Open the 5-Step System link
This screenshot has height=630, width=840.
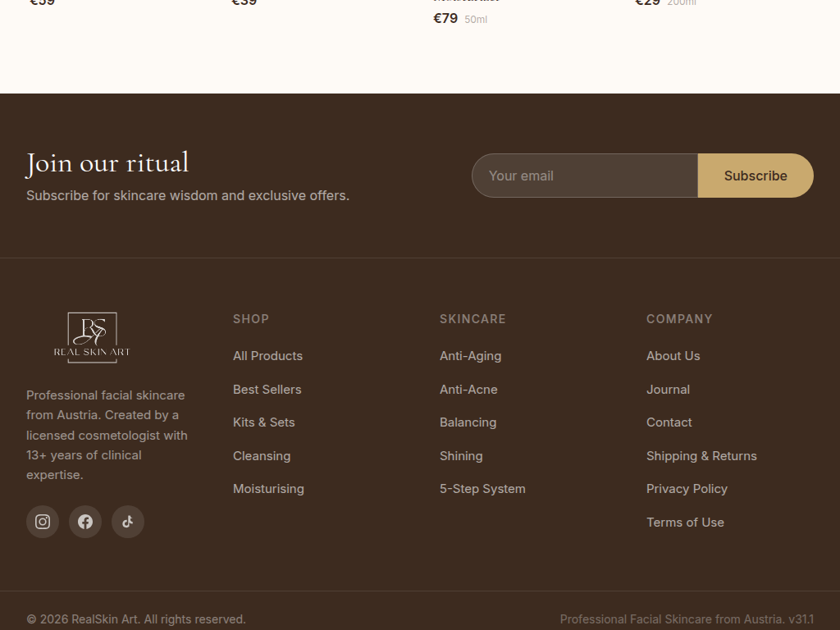(482, 489)
